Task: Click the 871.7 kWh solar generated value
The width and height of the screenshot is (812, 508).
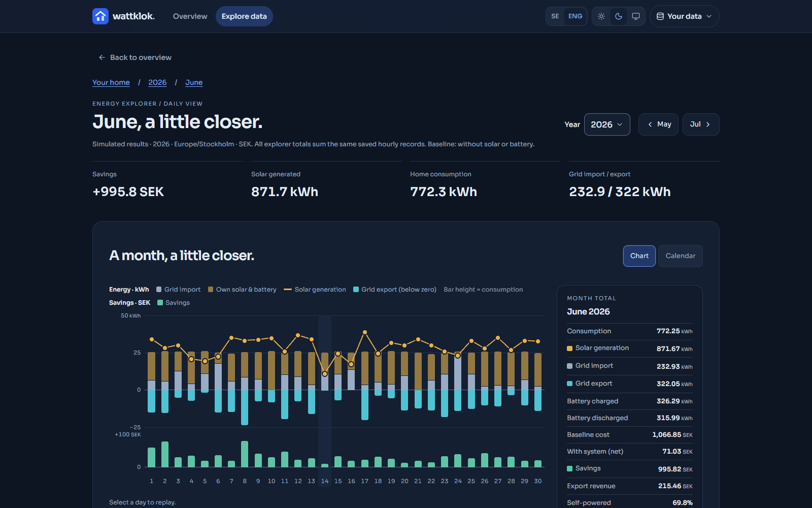Action: click(285, 192)
